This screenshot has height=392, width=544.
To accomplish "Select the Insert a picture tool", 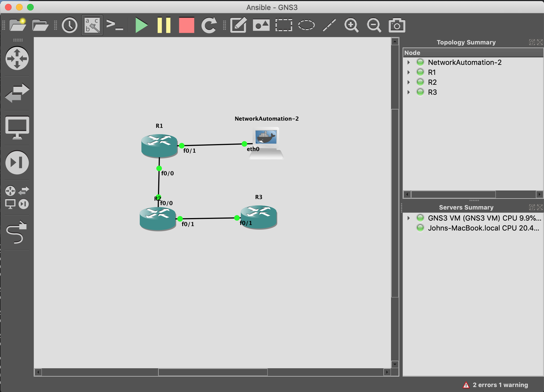I will [x=261, y=25].
